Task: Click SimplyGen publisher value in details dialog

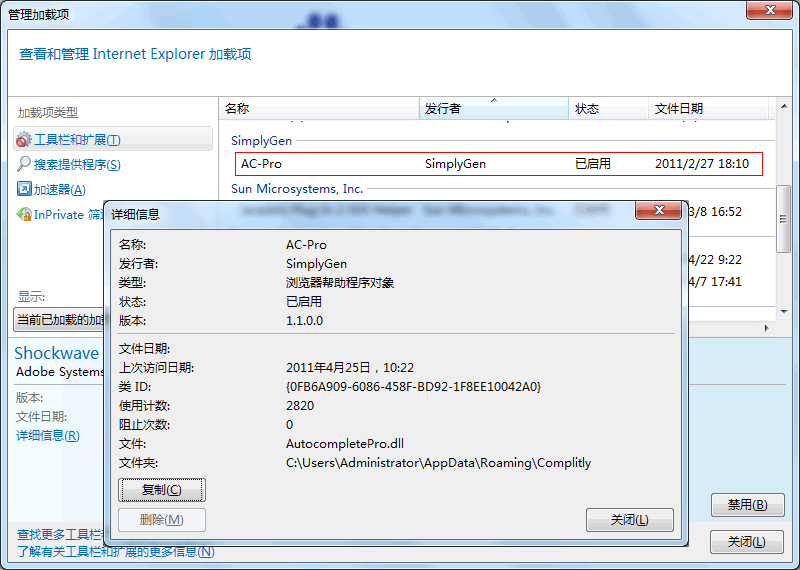Action: pyautogui.click(x=316, y=264)
